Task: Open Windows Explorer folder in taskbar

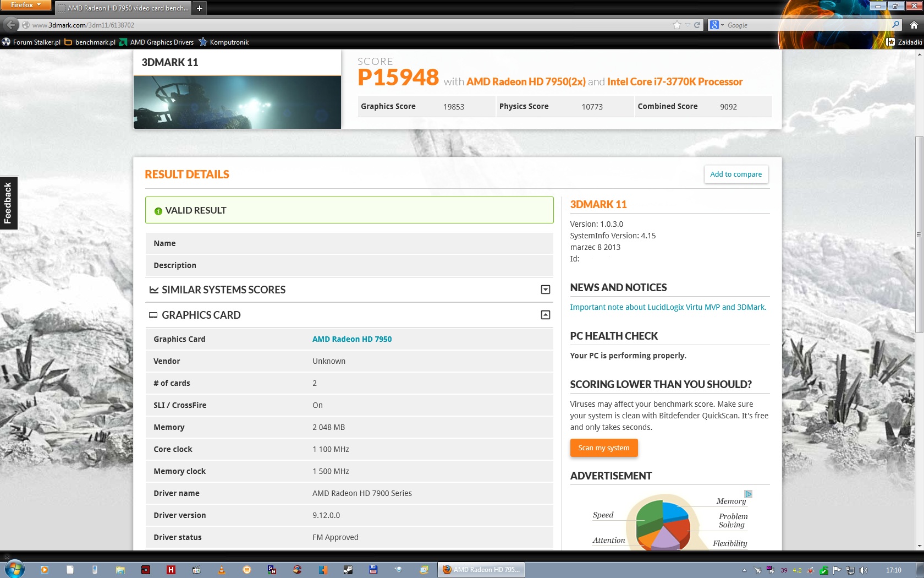Action: (x=120, y=570)
